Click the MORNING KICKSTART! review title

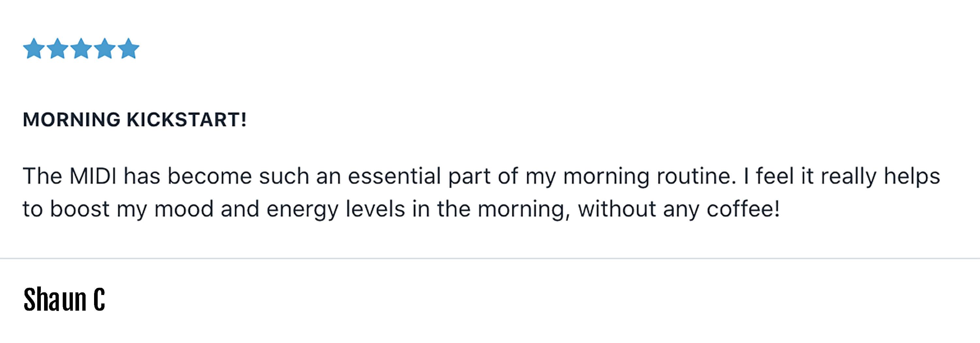135,120
